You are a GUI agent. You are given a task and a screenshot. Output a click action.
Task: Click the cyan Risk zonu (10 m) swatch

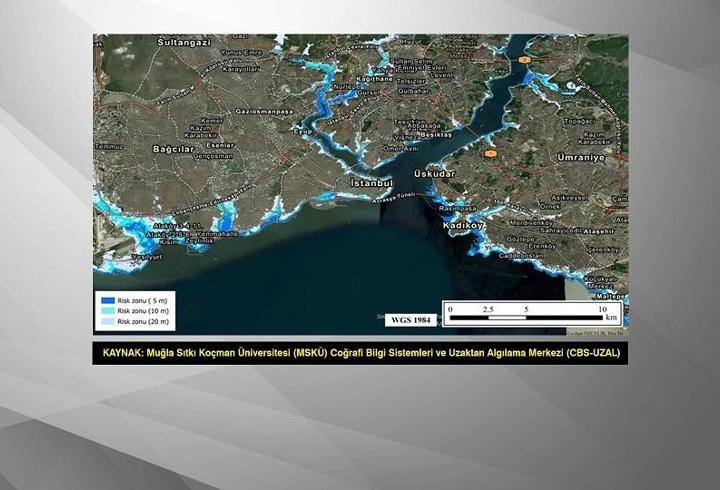point(107,311)
